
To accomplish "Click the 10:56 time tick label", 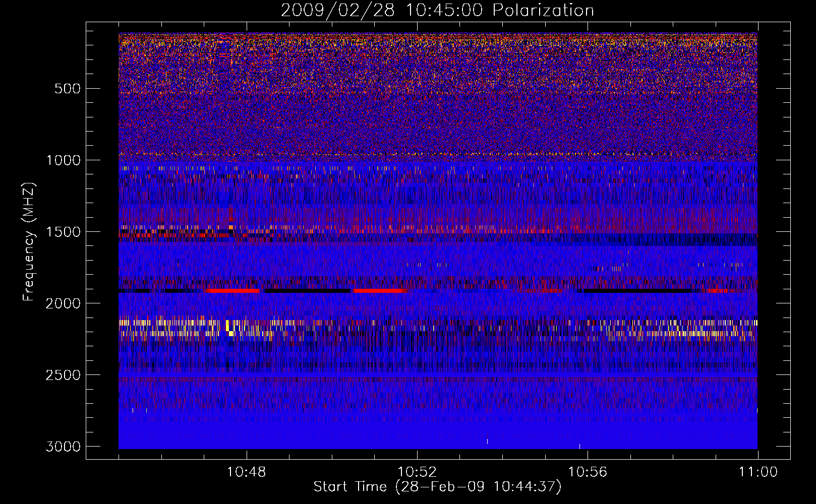I will [588, 472].
